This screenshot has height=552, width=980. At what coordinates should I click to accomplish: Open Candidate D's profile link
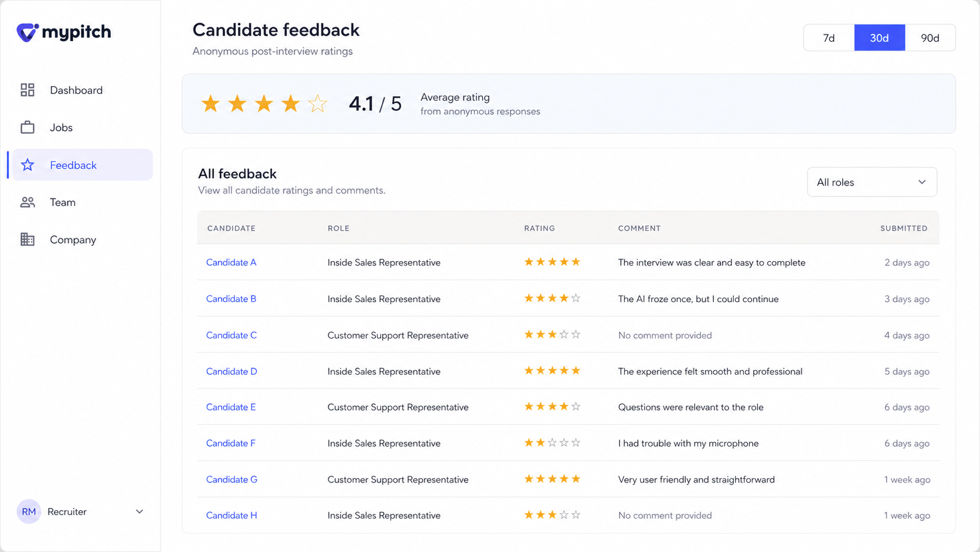coord(232,371)
